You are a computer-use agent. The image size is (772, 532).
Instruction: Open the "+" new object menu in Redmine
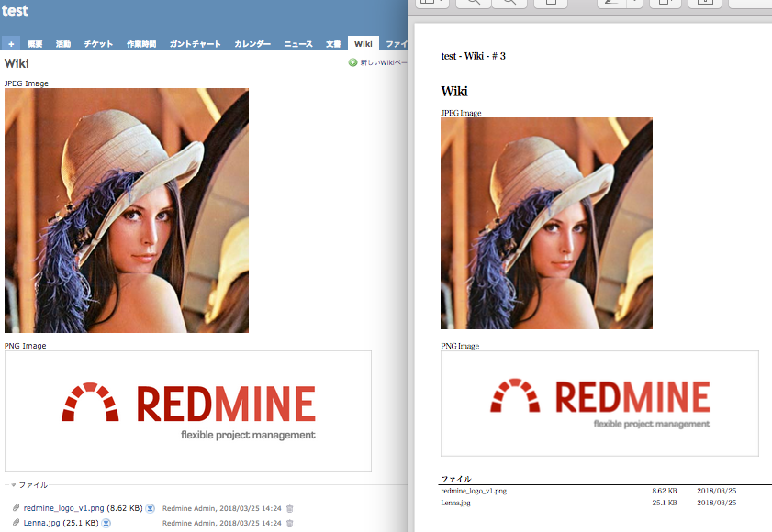tap(11, 44)
